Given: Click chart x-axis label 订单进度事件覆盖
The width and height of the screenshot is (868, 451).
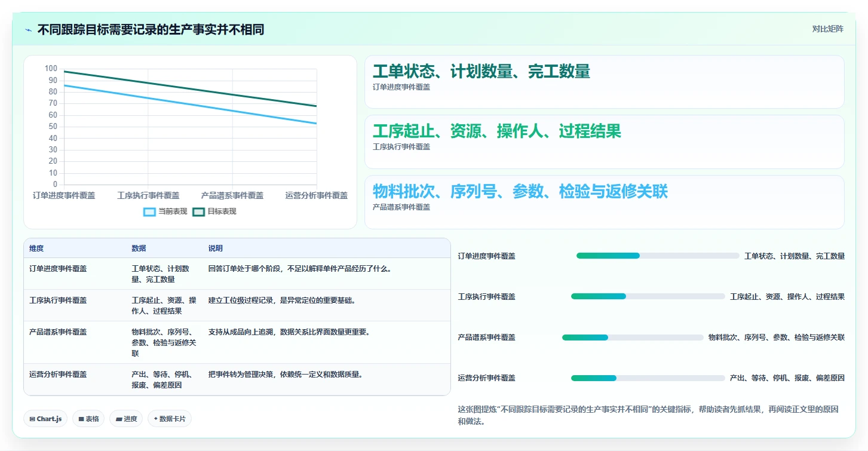Looking at the screenshot, I should [64, 195].
